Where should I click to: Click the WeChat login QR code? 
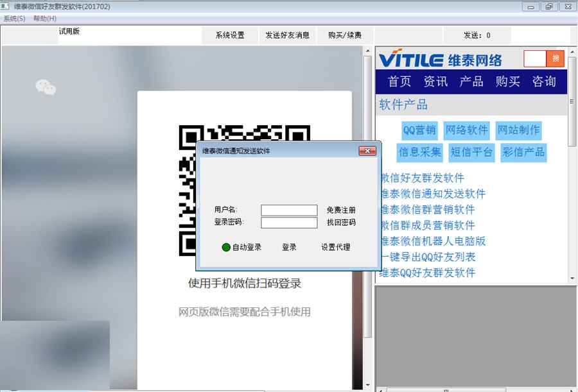(245, 191)
